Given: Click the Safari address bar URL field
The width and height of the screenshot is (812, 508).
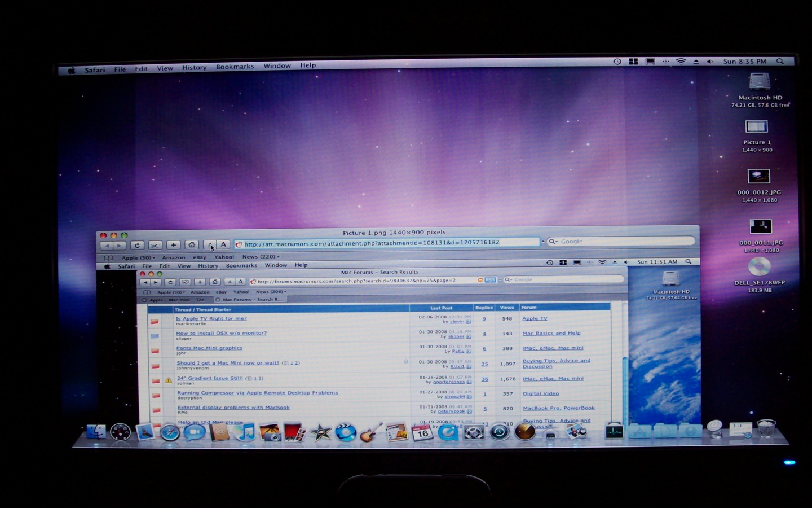Looking at the screenshot, I should point(387,243).
